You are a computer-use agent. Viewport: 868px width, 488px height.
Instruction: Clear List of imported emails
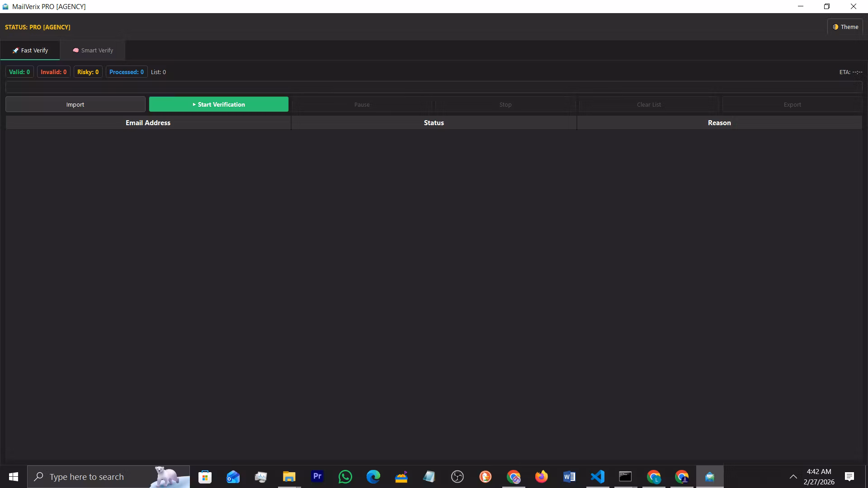649,104
